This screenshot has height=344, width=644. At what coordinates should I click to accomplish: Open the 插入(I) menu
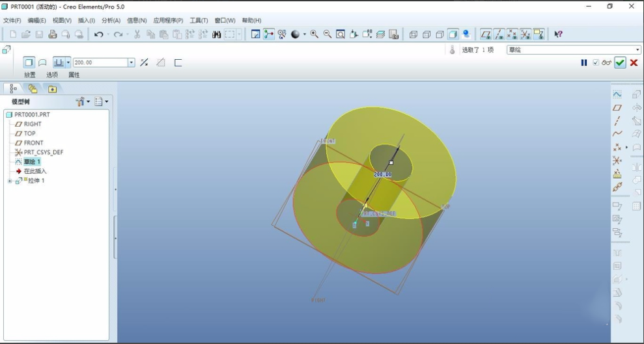[87, 21]
